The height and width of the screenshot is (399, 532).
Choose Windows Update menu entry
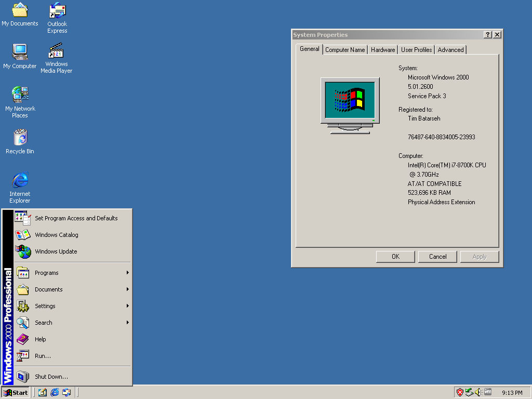coord(72,251)
